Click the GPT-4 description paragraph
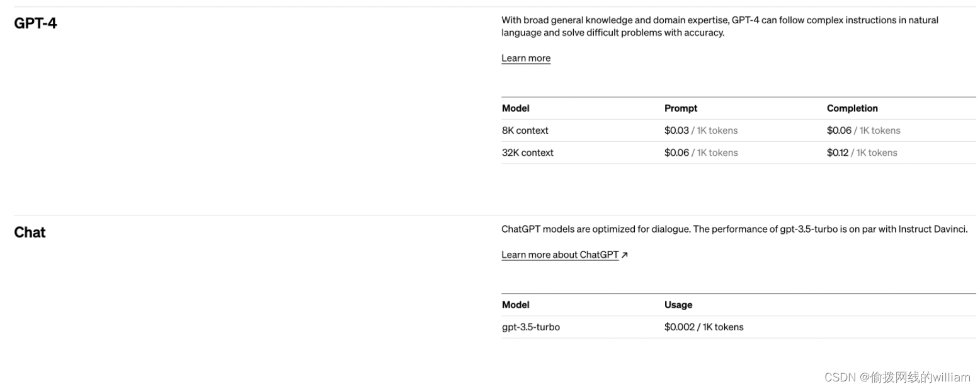980x389 pixels. coord(720,26)
